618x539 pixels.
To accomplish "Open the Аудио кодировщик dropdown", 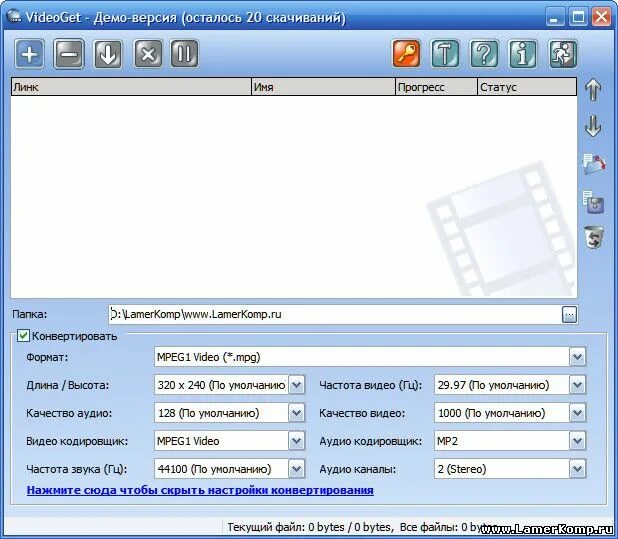I will [577, 441].
